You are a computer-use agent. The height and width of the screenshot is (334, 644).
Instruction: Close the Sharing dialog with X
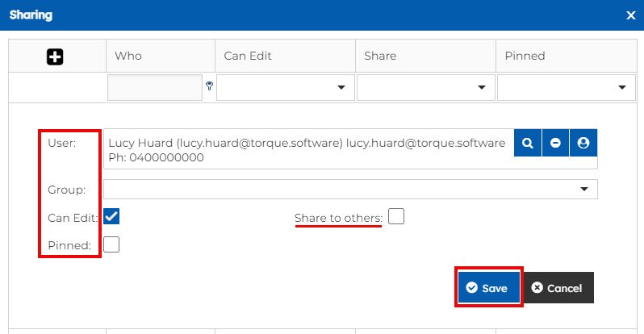pyautogui.click(x=630, y=15)
